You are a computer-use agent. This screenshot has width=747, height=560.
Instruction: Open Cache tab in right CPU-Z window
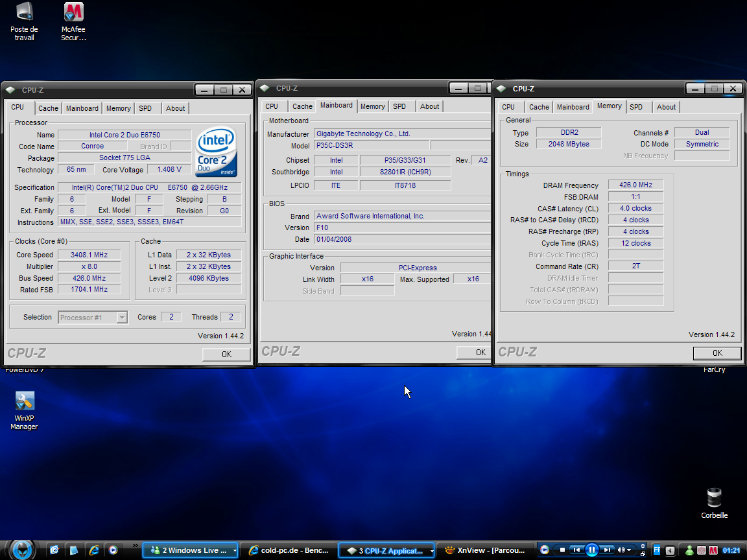pyautogui.click(x=539, y=107)
